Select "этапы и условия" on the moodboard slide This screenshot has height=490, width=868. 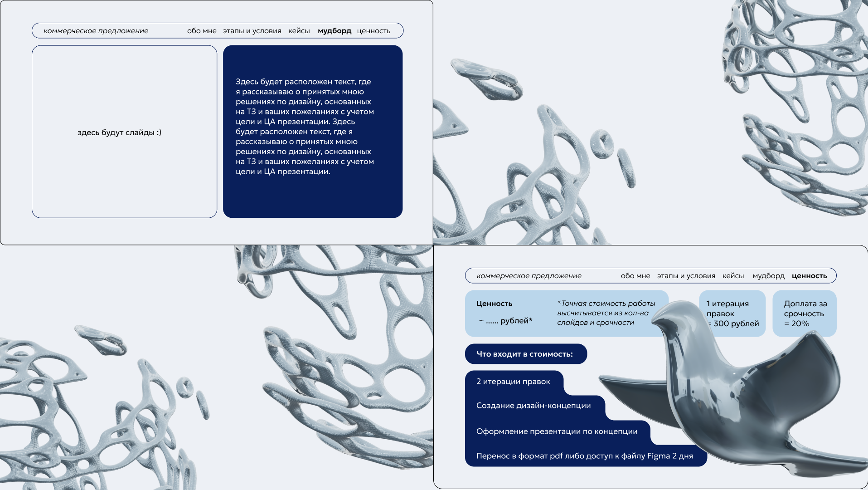[x=252, y=31]
